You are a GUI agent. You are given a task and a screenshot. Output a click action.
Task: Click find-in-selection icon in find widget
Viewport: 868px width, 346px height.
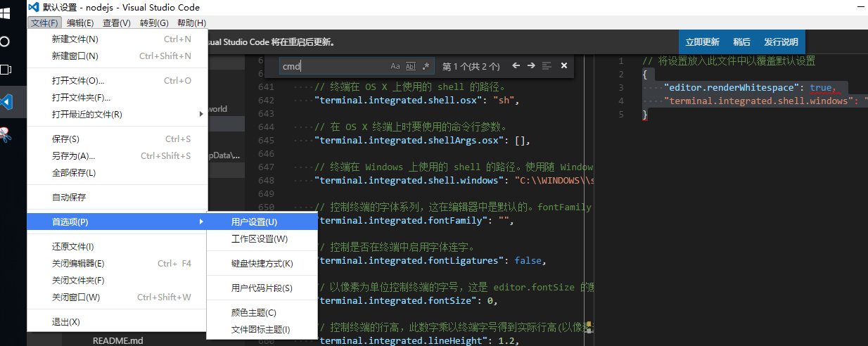547,65
